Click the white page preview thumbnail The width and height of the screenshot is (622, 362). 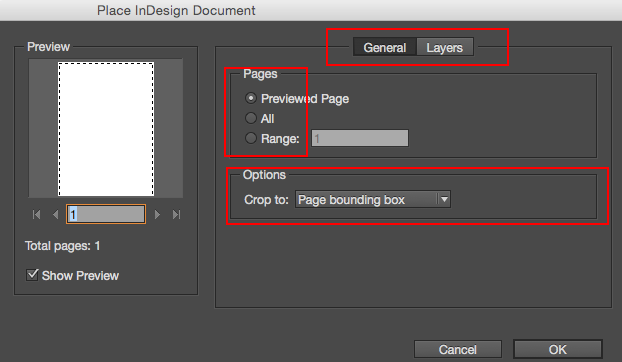coord(106,129)
